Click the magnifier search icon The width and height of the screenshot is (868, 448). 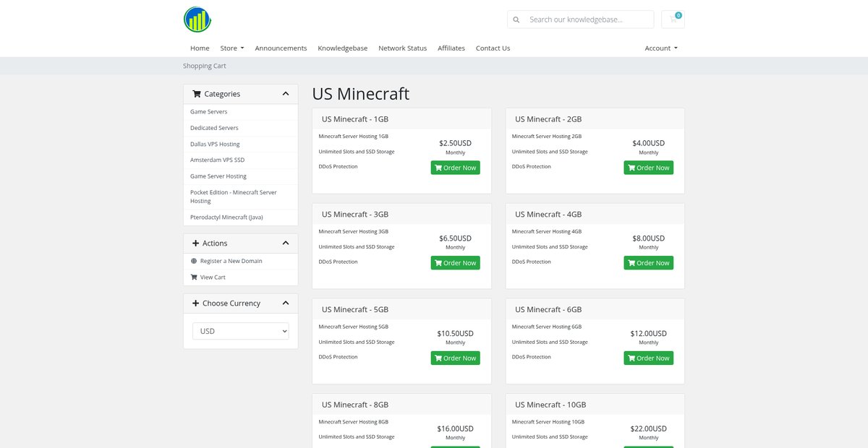click(516, 20)
